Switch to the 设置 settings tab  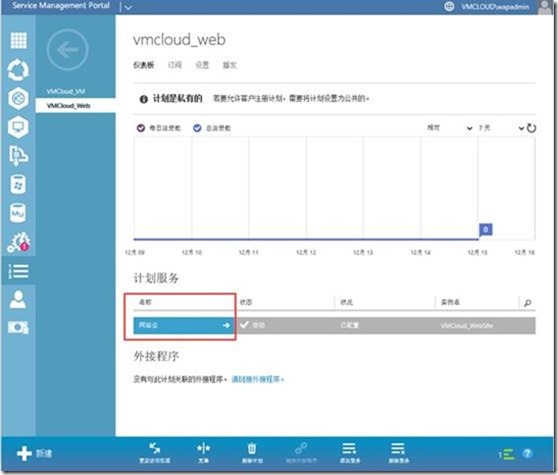(x=202, y=65)
